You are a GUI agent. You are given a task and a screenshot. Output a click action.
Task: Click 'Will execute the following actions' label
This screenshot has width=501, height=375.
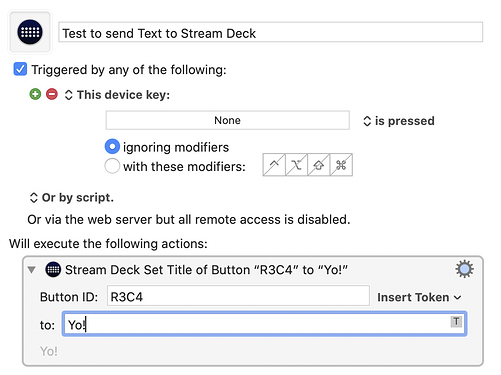[x=108, y=244]
